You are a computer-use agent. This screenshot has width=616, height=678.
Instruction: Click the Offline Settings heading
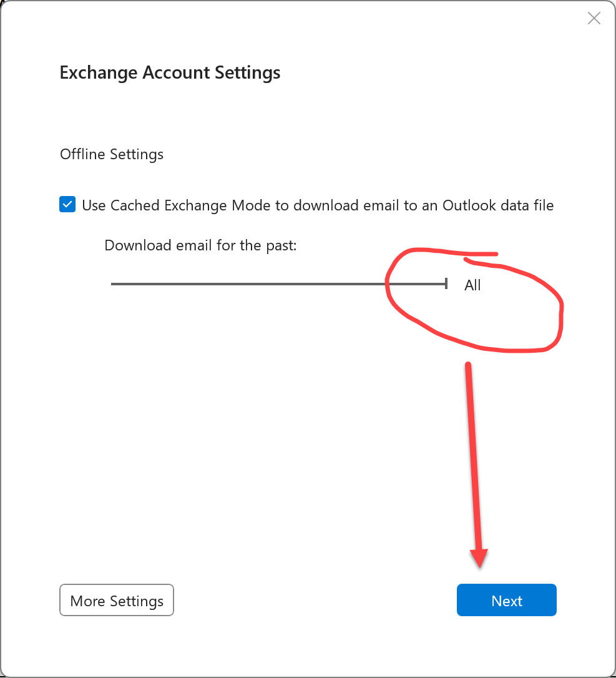point(111,154)
